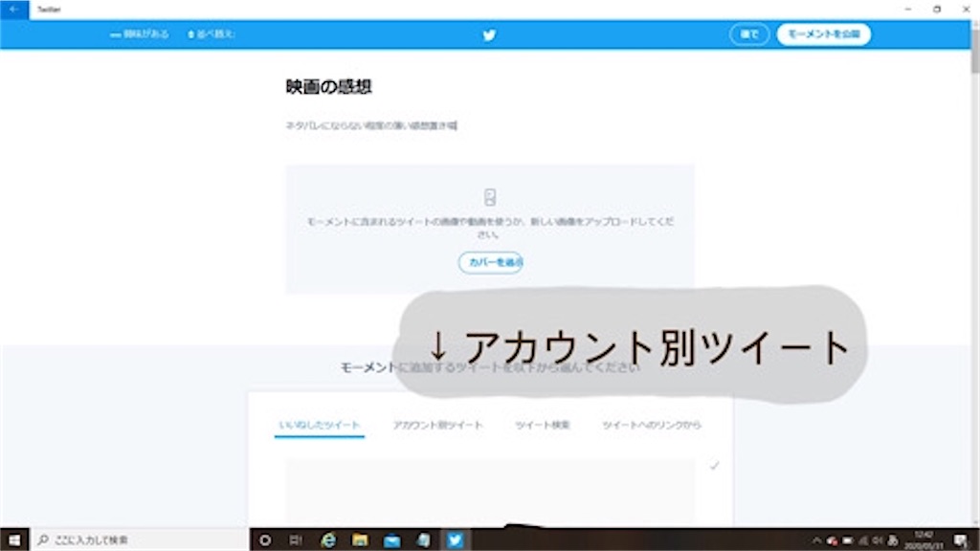Click the clock and date in taskbar
This screenshot has width=980, height=551.
point(924,540)
